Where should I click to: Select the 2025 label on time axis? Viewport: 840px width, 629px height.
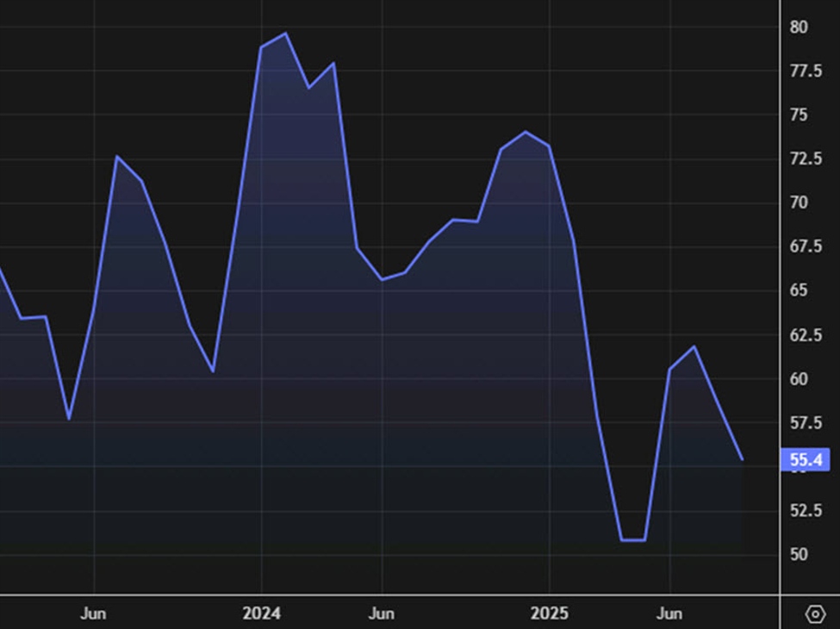(x=549, y=613)
